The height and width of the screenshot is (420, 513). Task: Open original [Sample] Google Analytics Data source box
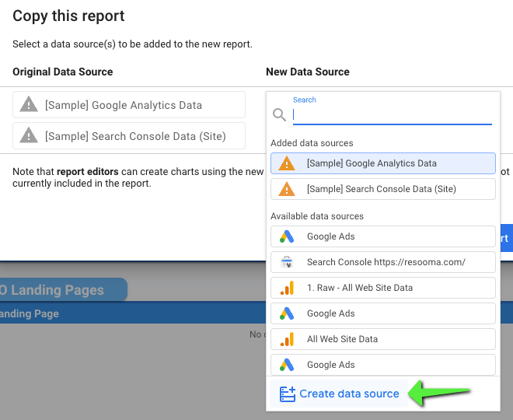point(129,105)
